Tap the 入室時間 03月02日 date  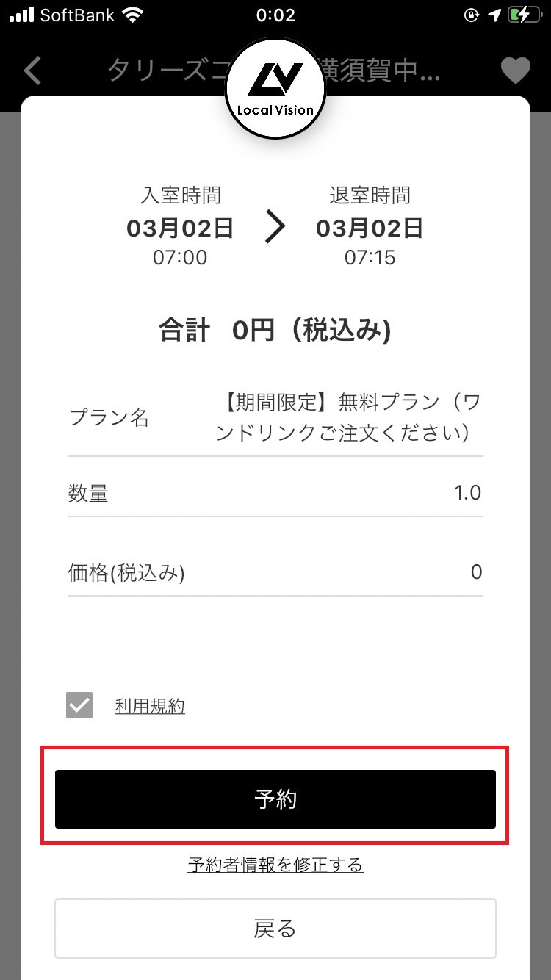click(180, 228)
